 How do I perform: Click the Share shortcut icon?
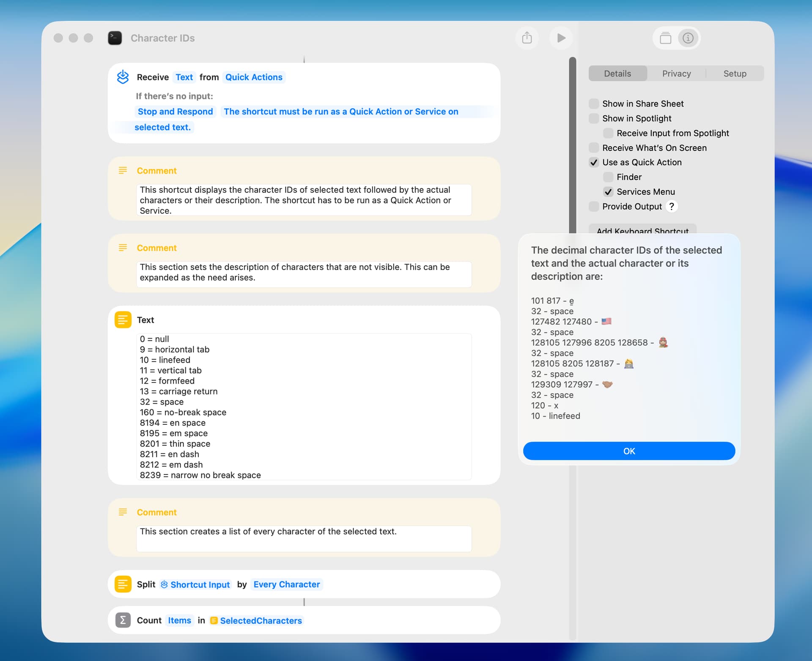(x=527, y=38)
